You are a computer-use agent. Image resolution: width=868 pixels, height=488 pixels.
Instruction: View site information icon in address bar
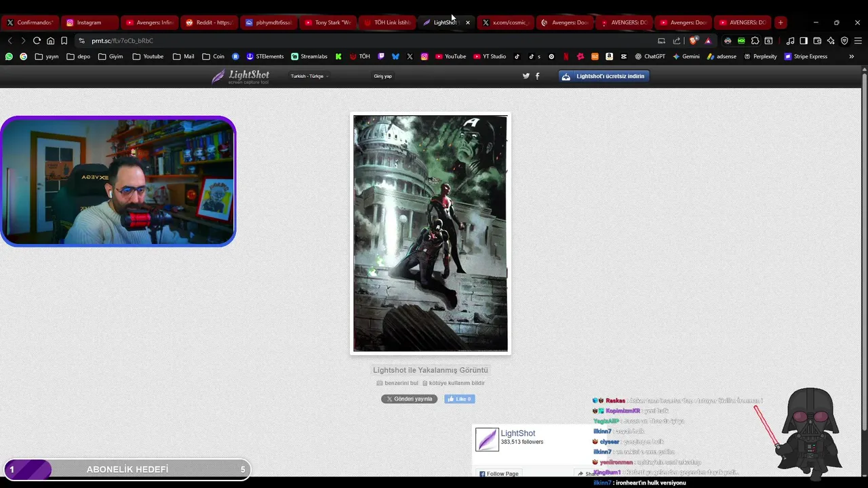[x=81, y=41]
